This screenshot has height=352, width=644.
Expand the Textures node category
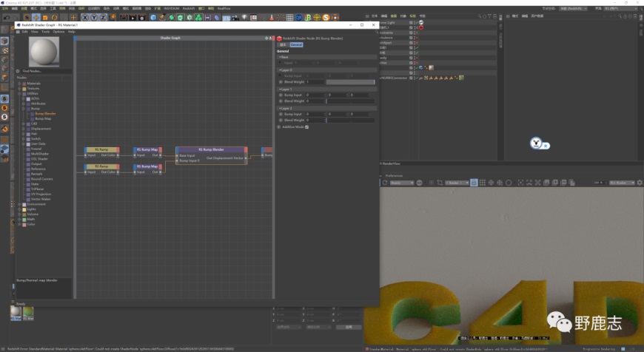coord(19,88)
